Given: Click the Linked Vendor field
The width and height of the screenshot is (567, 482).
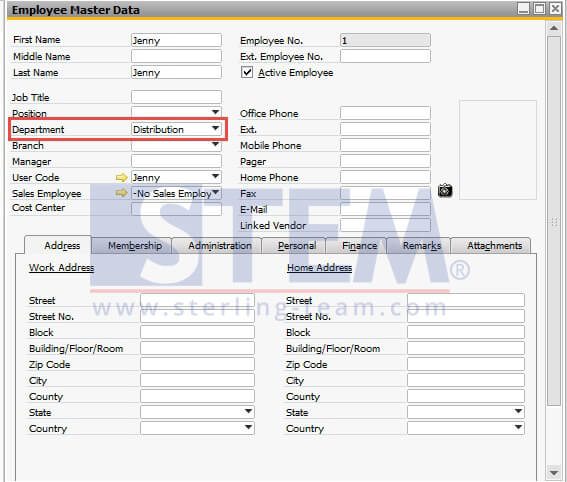Looking at the screenshot, I should point(385,225).
